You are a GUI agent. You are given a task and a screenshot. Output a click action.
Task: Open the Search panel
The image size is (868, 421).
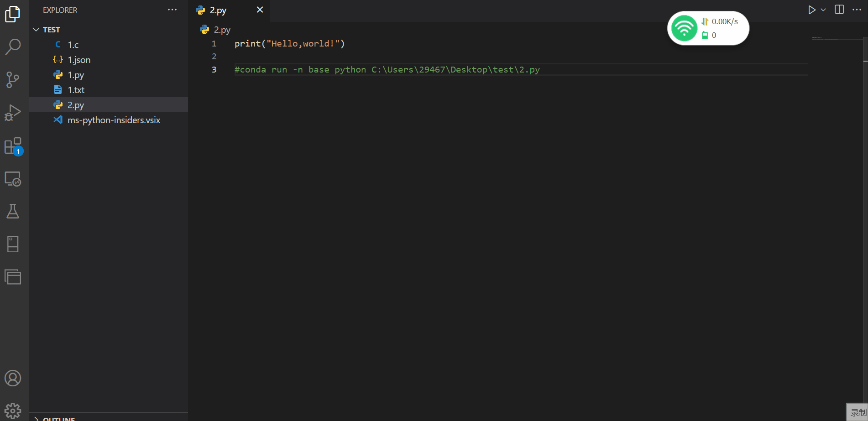(13, 46)
